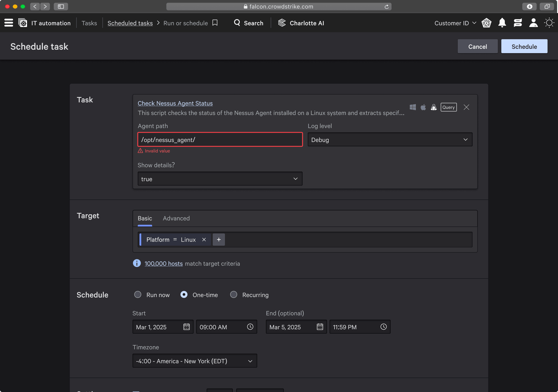Open the user profile icon
Viewport: 558px width, 392px height.
pos(534,23)
